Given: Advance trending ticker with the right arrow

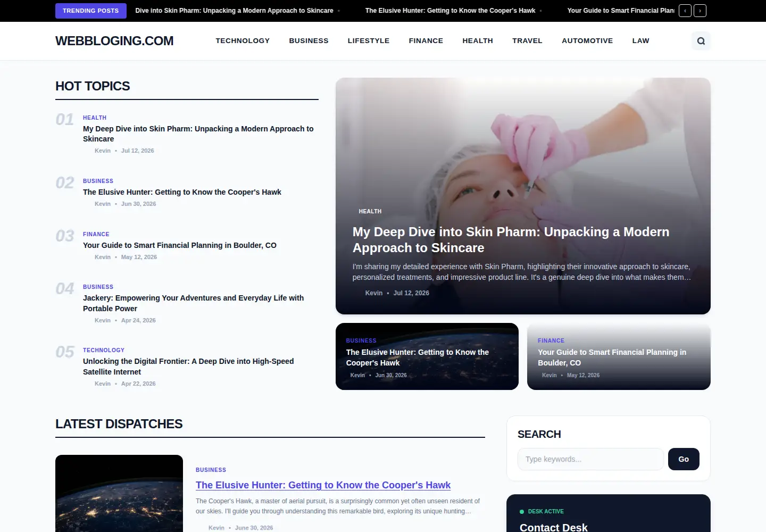Looking at the screenshot, I should (700, 11).
